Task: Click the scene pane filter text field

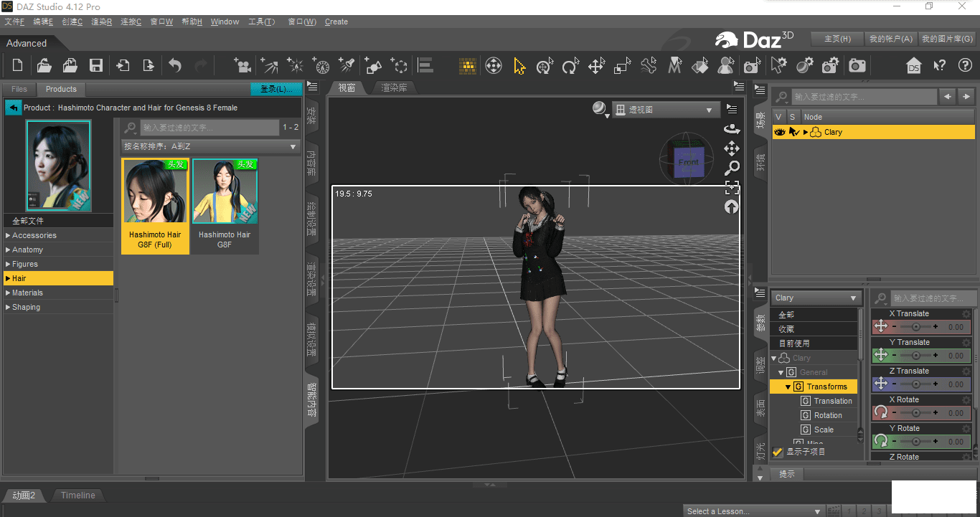Action: click(x=864, y=96)
